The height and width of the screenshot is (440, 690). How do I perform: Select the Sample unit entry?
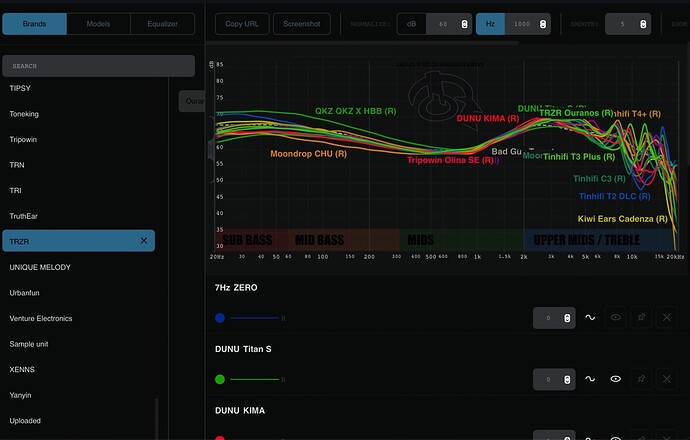(x=29, y=344)
